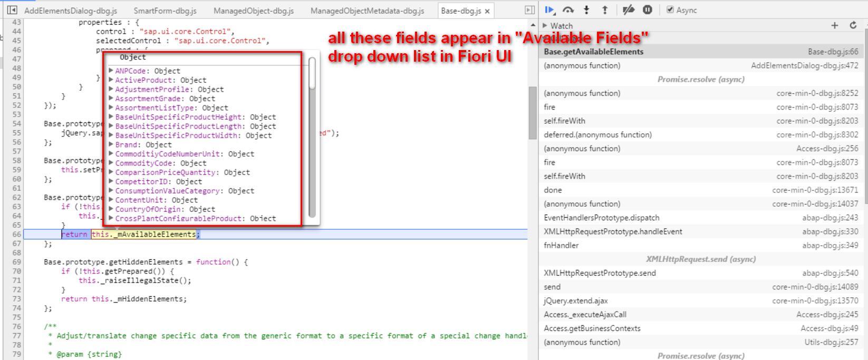The width and height of the screenshot is (868, 360).
Task: Expand the CountryOfOrigin property
Action: pos(111,209)
